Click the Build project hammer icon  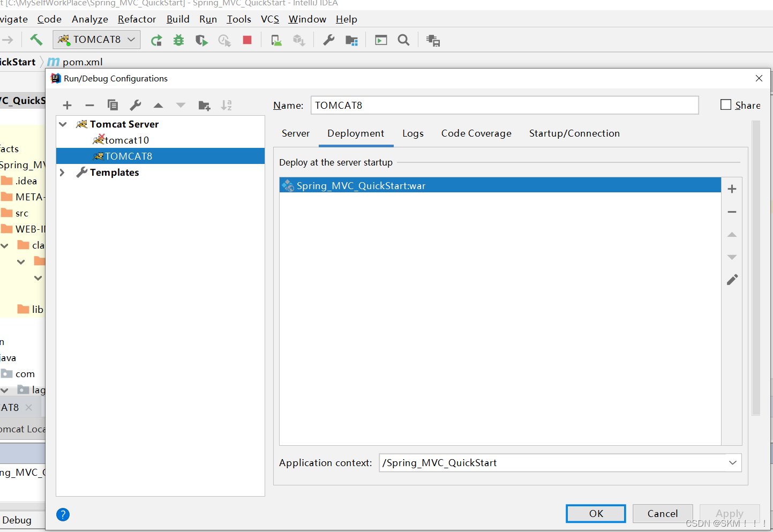[36, 40]
